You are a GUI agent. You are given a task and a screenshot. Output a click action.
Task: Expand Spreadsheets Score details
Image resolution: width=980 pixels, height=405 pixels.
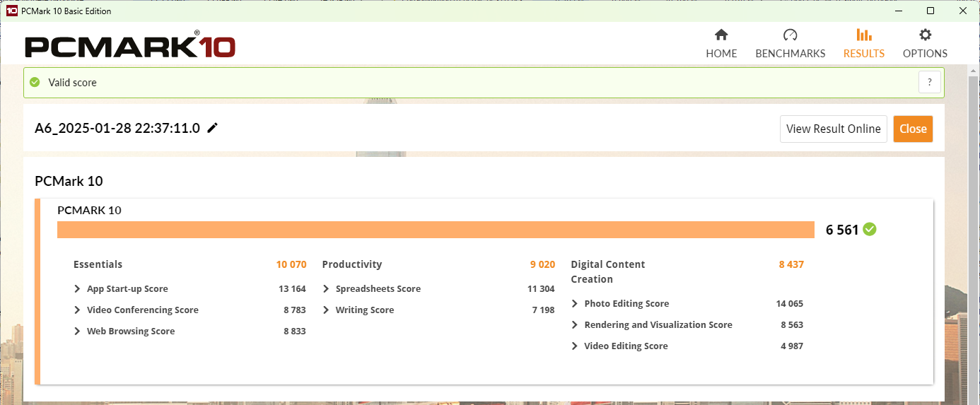tap(326, 289)
